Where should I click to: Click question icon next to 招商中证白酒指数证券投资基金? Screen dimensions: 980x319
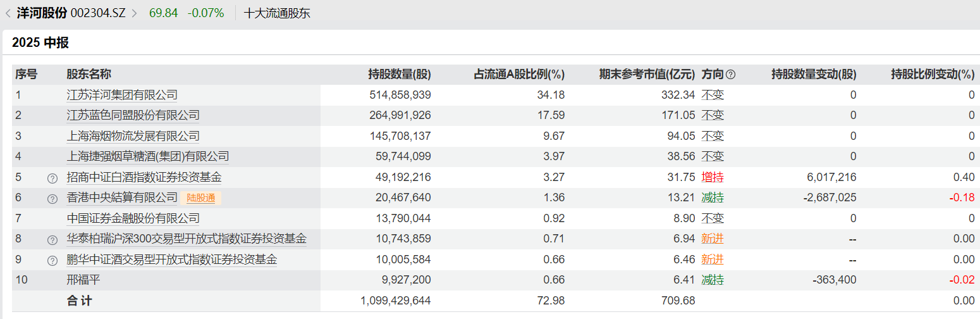tap(52, 178)
